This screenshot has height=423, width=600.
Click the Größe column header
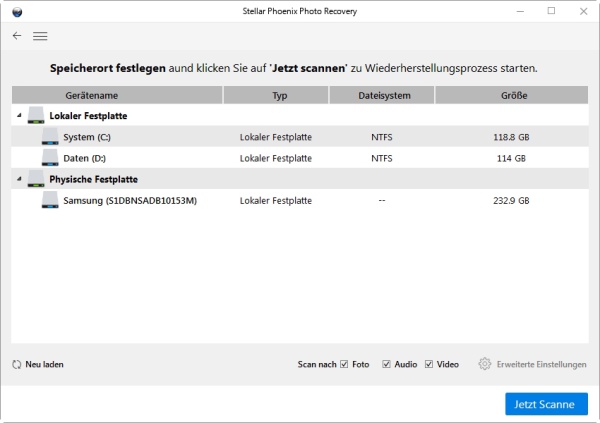click(512, 95)
